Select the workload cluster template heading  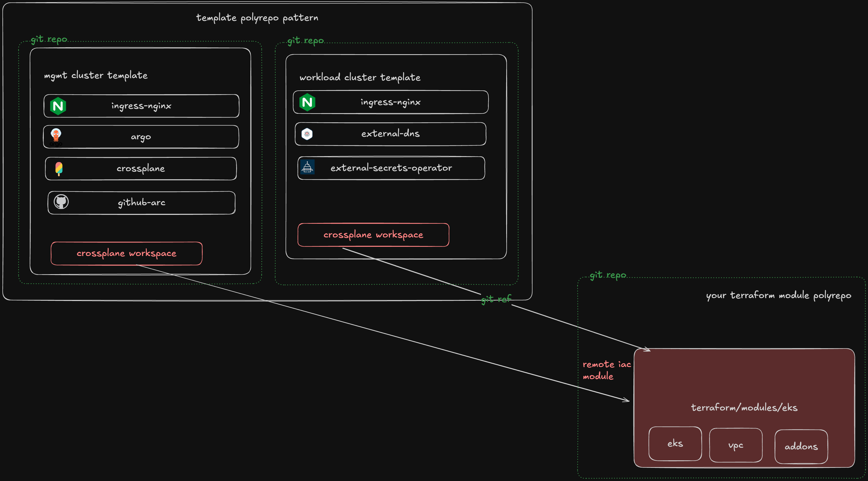(360, 77)
